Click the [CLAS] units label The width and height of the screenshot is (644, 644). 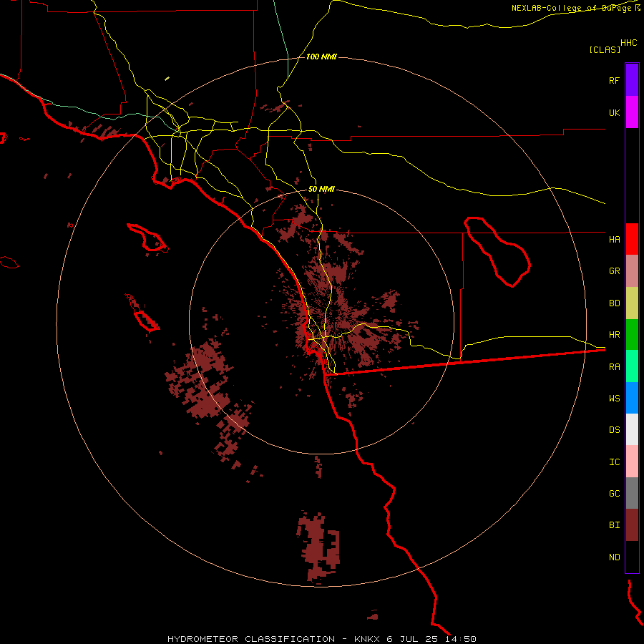pyautogui.click(x=604, y=50)
